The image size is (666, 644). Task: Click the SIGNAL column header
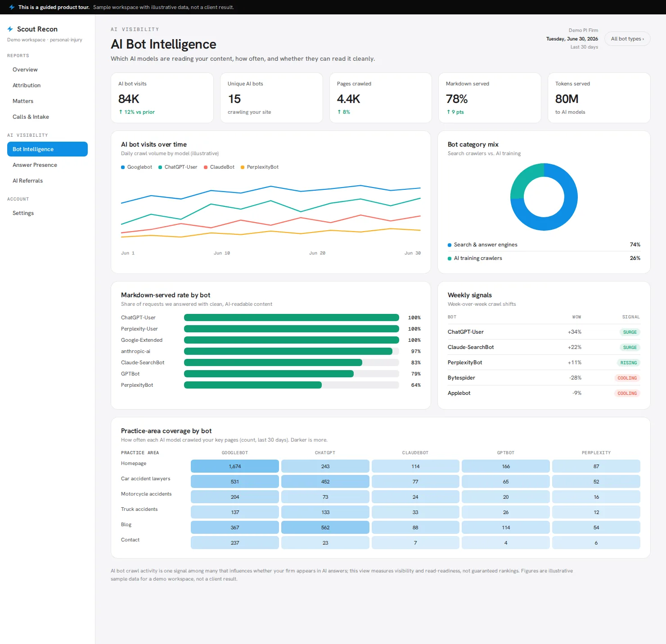coord(631,317)
